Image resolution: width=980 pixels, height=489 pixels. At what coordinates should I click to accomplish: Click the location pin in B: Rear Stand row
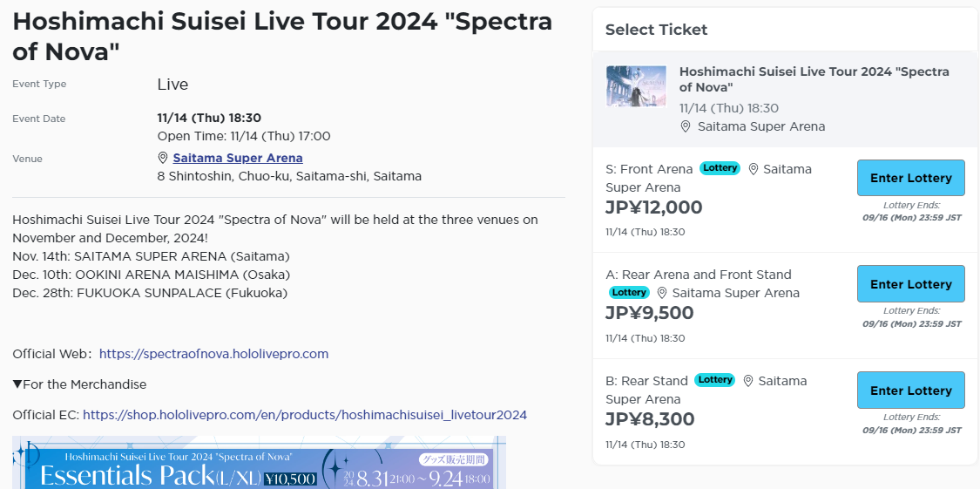tap(747, 381)
